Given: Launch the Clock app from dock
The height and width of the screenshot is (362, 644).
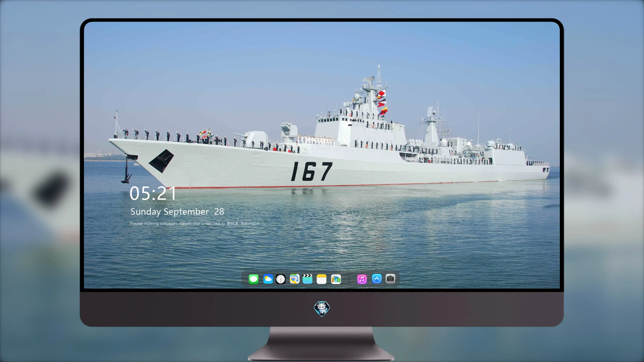Looking at the screenshot, I should pyautogui.click(x=281, y=279).
